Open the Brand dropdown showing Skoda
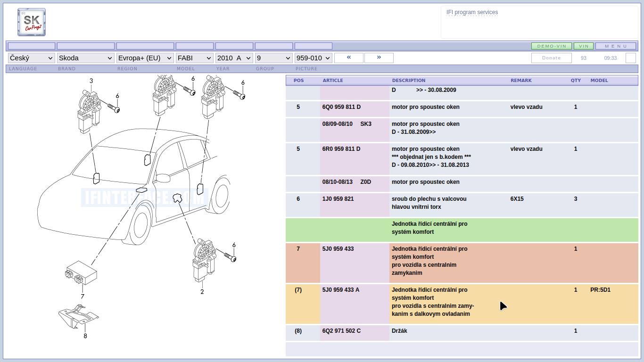This screenshot has width=644, height=362. 86,58
